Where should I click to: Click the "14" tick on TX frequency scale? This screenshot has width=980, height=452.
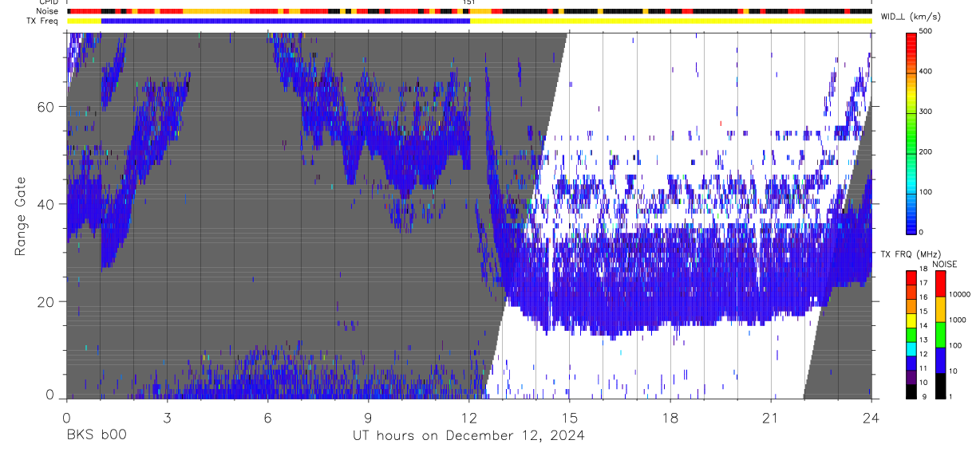pos(925,326)
